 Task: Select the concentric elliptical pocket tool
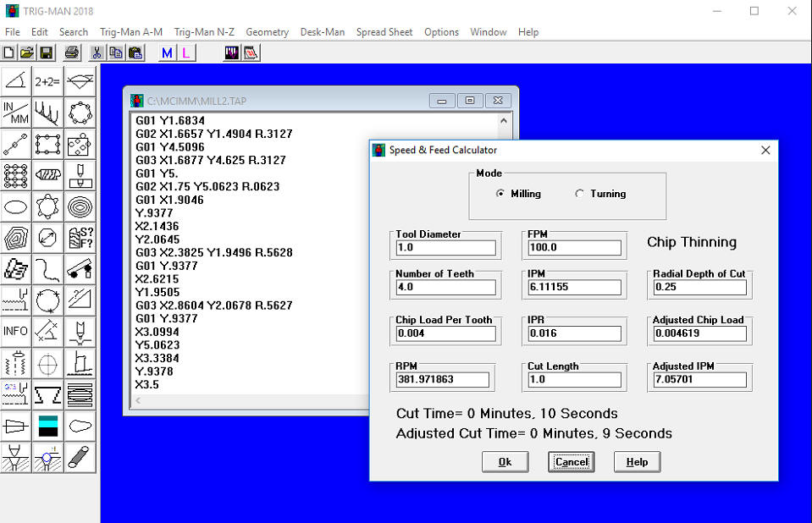click(x=80, y=207)
